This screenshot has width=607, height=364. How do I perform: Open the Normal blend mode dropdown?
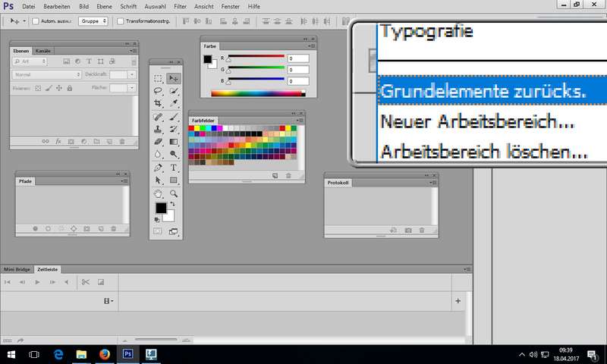point(47,74)
